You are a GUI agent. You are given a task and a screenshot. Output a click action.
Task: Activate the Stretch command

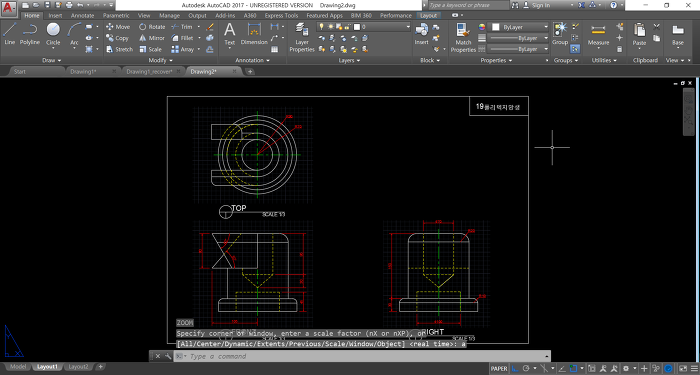[119, 50]
